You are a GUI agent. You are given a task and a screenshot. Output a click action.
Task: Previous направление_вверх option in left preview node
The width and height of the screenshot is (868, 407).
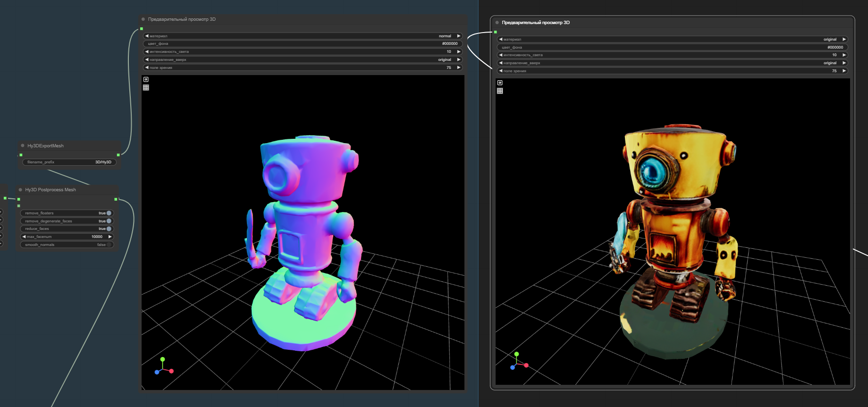147,59
